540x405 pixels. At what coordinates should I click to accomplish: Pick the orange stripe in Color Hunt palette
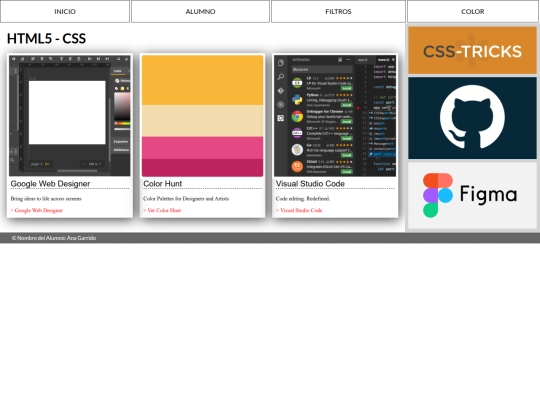coord(202,80)
